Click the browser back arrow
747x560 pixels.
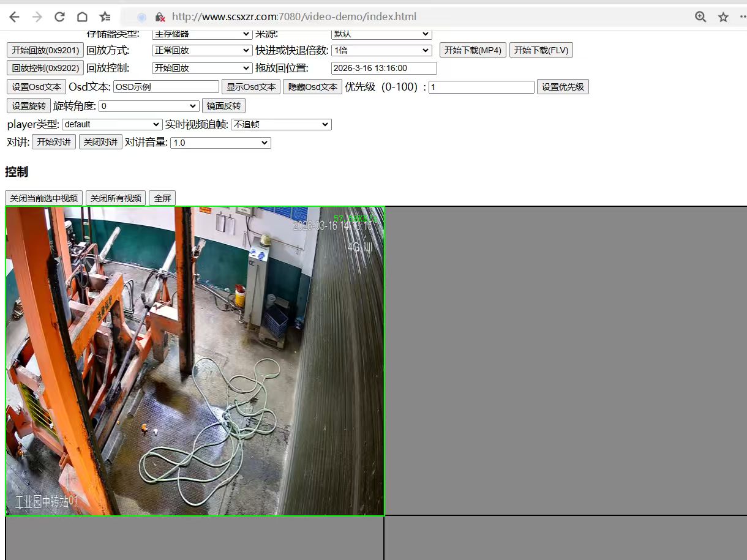coord(14,17)
